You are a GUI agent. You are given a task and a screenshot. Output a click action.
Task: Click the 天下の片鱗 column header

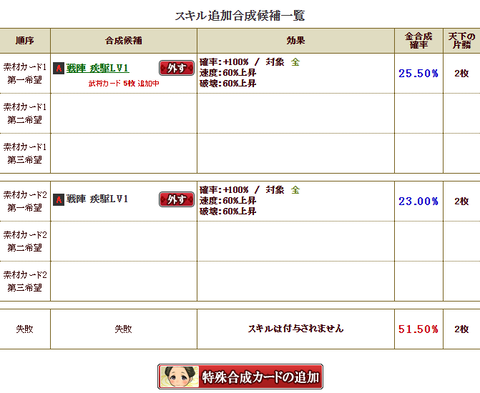[x=462, y=41]
